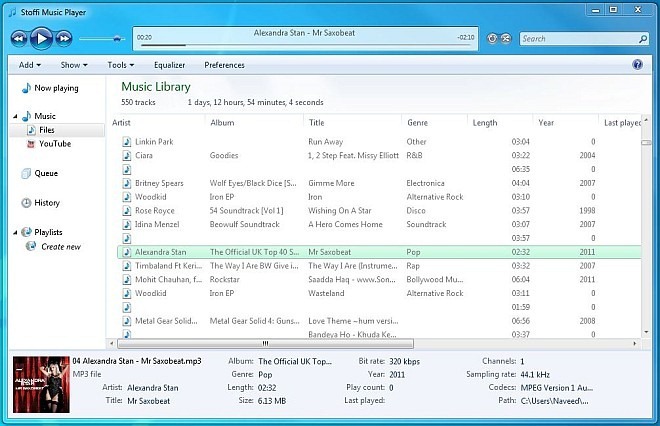Select 'A Hero Comes Home' title
Viewport: 660px width, 426px height.
tap(345, 224)
